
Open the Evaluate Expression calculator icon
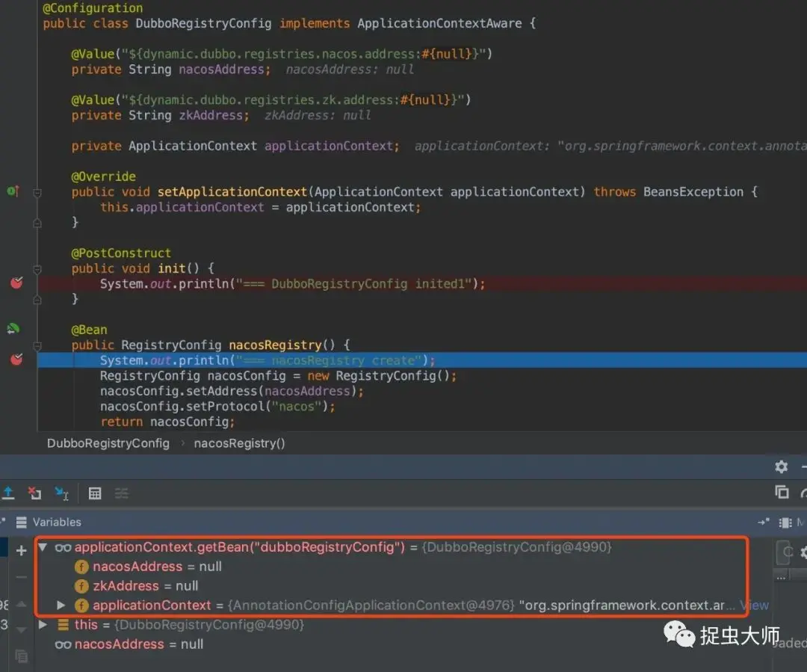pyautogui.click(x=95, y=493)
